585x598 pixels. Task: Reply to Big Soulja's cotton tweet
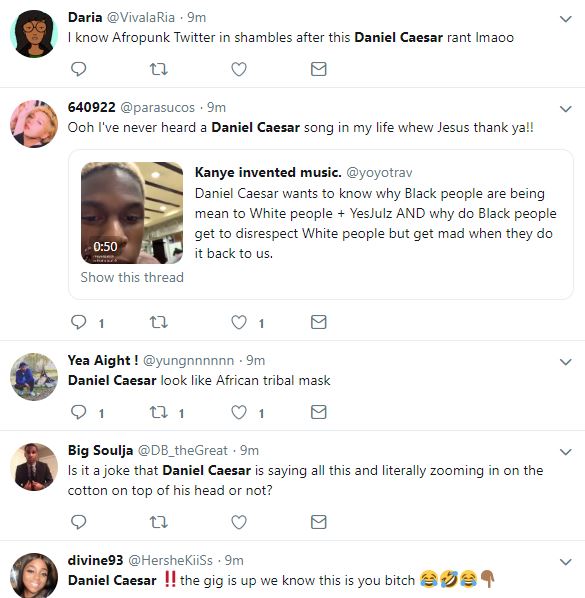coord(79,522)
